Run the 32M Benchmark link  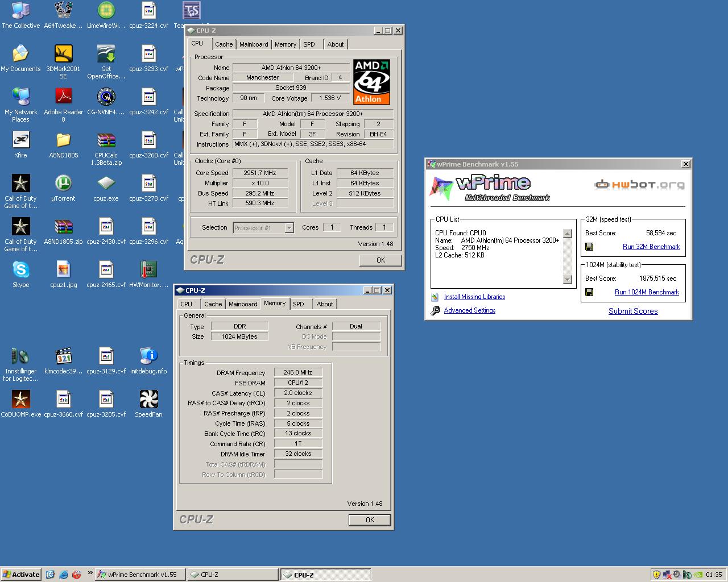click(651, 247)
